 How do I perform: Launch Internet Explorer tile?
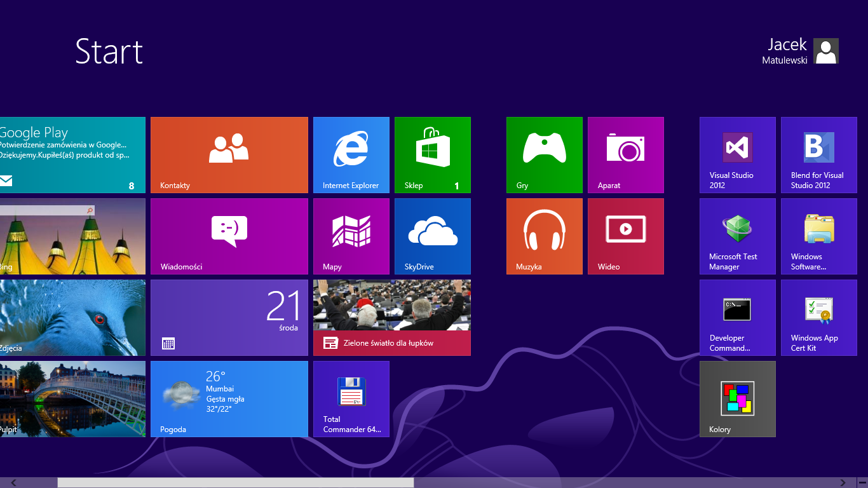pos(351,155)
